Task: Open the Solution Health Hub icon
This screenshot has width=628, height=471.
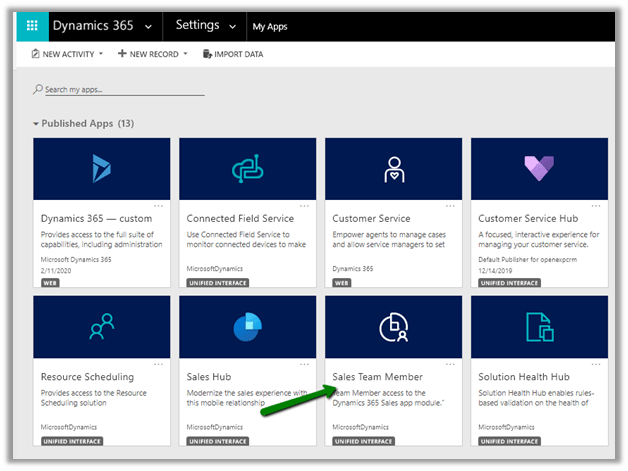Action: tap(540, 326)
